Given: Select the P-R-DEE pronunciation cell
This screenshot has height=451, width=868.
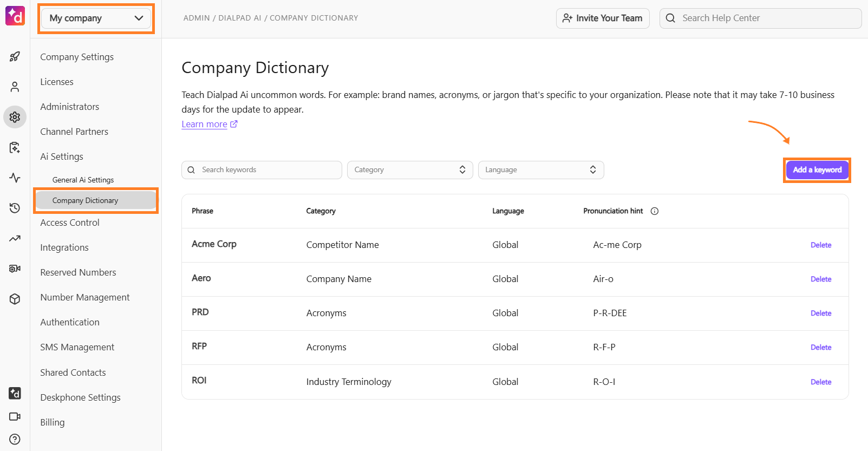Looking at the screenshot, I should (x=610, y=313).
